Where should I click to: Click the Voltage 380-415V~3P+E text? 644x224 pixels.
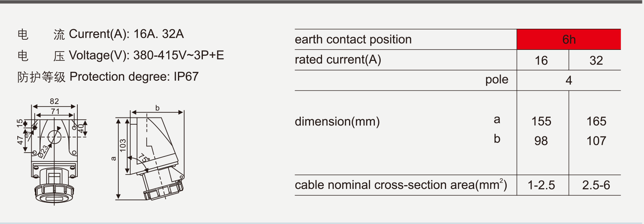click(146, 55)
